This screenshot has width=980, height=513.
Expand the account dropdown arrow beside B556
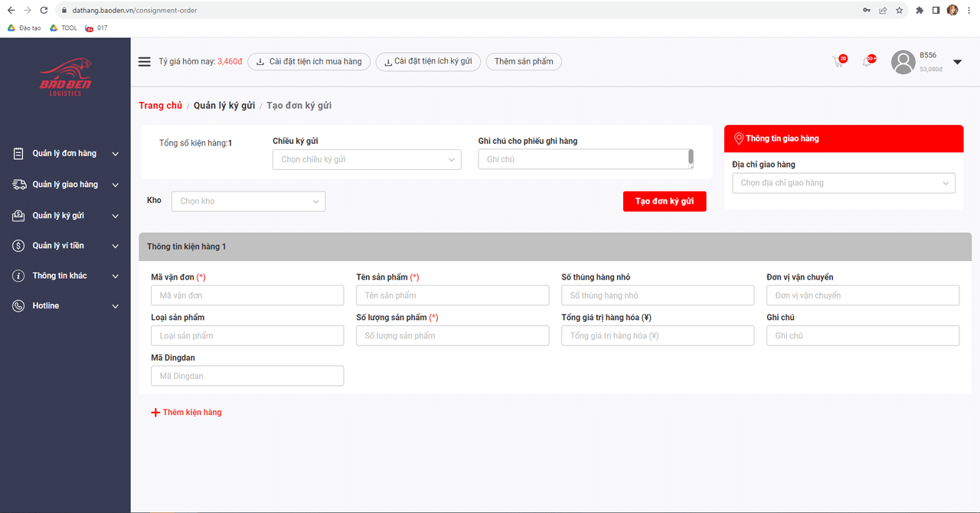coord(957,62)
